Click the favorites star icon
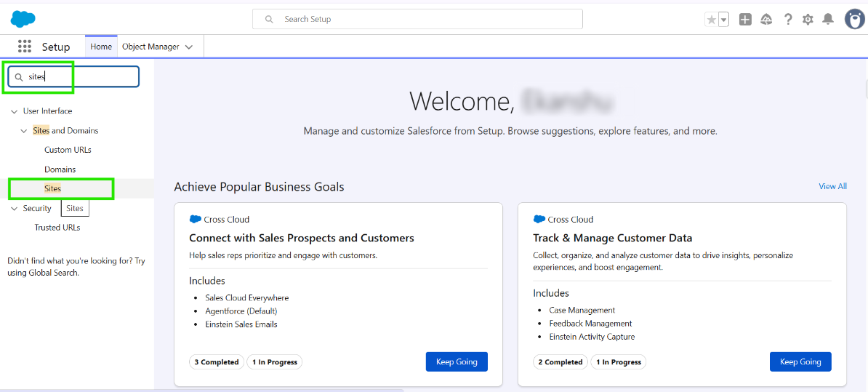 point(712,20)
